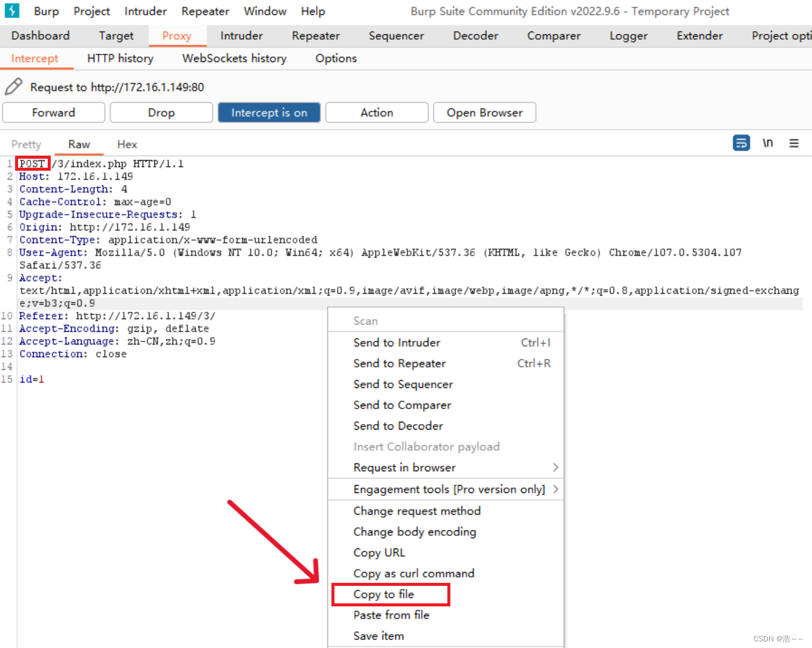Viewport: 812px width, 648px height.
Task: Click the id=1 request body parameter
Action: [x=31, y=379]
